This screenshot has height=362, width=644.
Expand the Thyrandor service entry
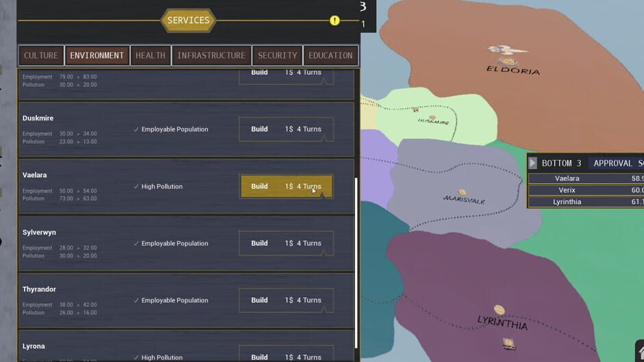tap(39, 289)
